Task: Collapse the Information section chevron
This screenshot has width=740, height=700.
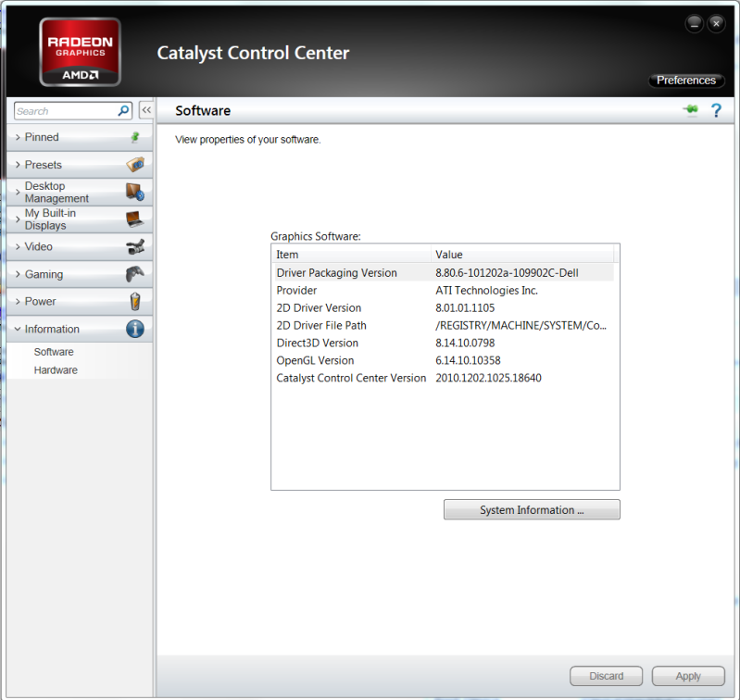Action: [x=18, y=329]
